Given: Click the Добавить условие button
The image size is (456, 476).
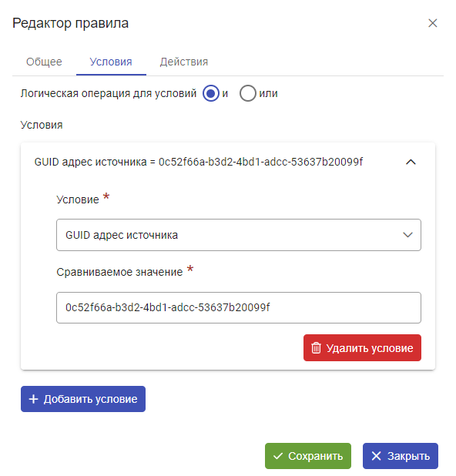Looking at the screenshot, I should (x=83, y=399).
